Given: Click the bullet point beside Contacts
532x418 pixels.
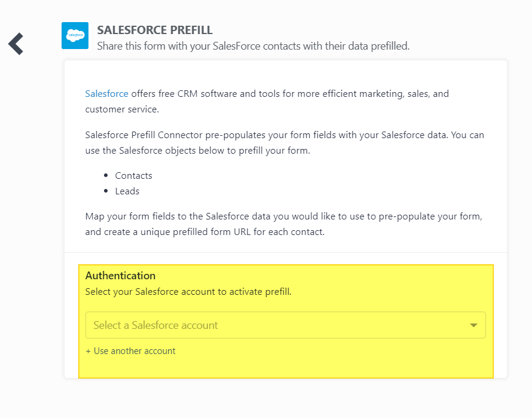Looking at the screenshot, I should pos(106,176).
